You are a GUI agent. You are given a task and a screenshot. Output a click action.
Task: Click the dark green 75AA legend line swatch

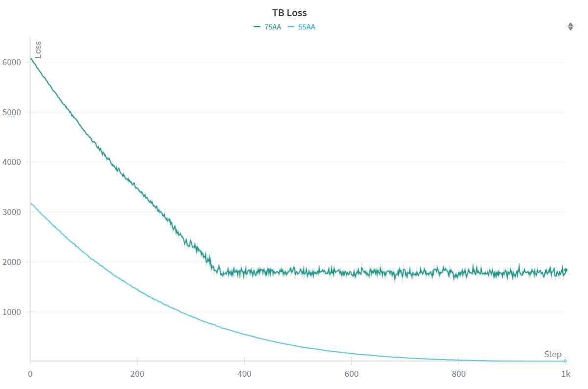click(257, 27)
